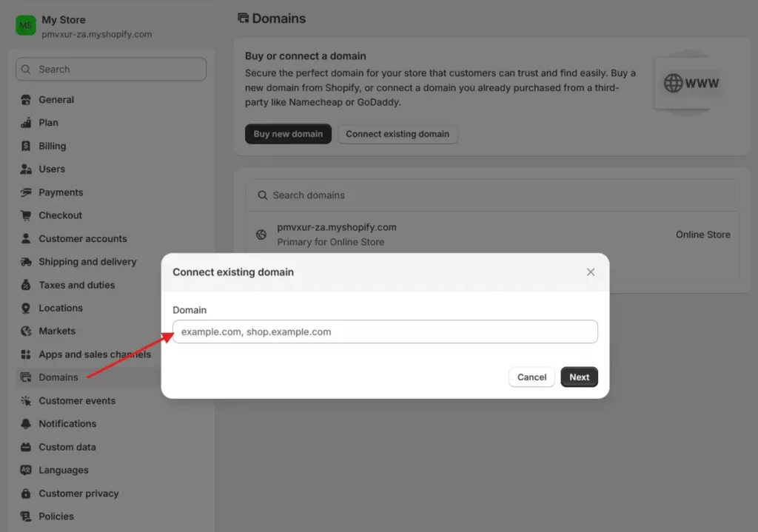This screenshot has height=532, width=758.
Task: Click the Buy new domain button
Action: coord(288,134)
